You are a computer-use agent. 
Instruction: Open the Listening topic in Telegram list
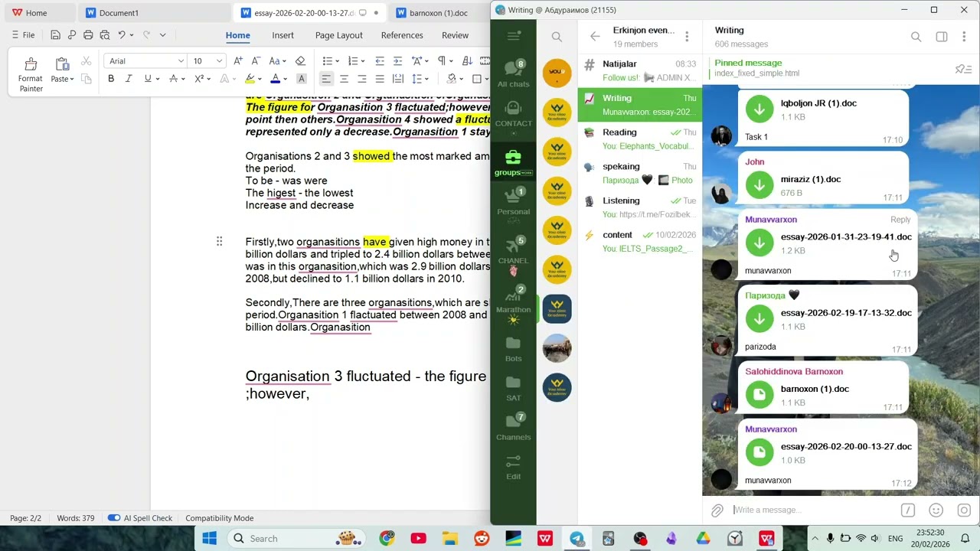(639, 207)
